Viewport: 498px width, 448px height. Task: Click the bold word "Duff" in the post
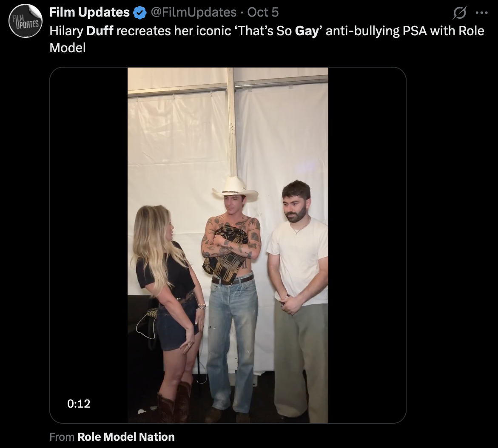tap(100, 31)
